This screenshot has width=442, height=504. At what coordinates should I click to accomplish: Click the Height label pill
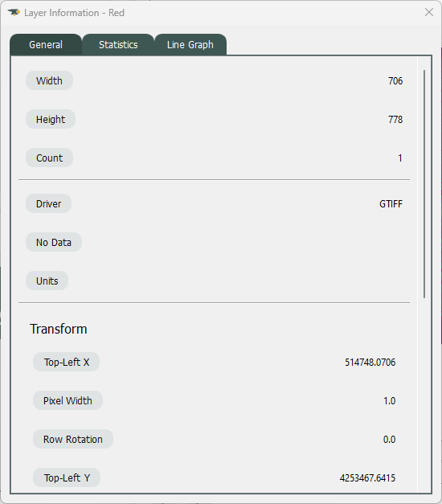tap(51, 119)
